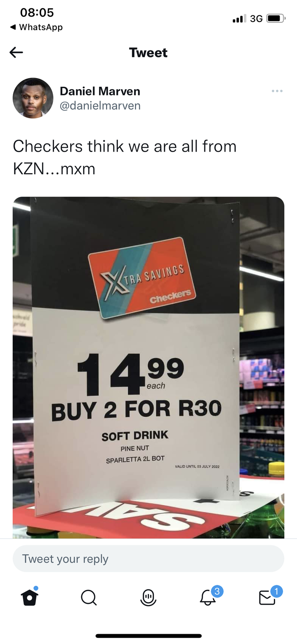Tap the battery icon in status bar
The image size is (297, 644).
[276, 19]
